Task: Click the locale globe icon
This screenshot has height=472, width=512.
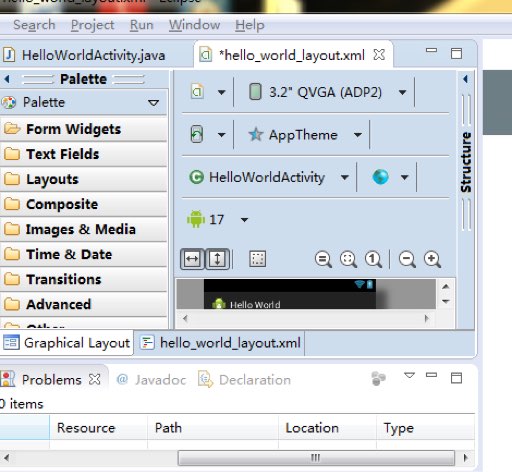Action: click(x=380, y=177)
